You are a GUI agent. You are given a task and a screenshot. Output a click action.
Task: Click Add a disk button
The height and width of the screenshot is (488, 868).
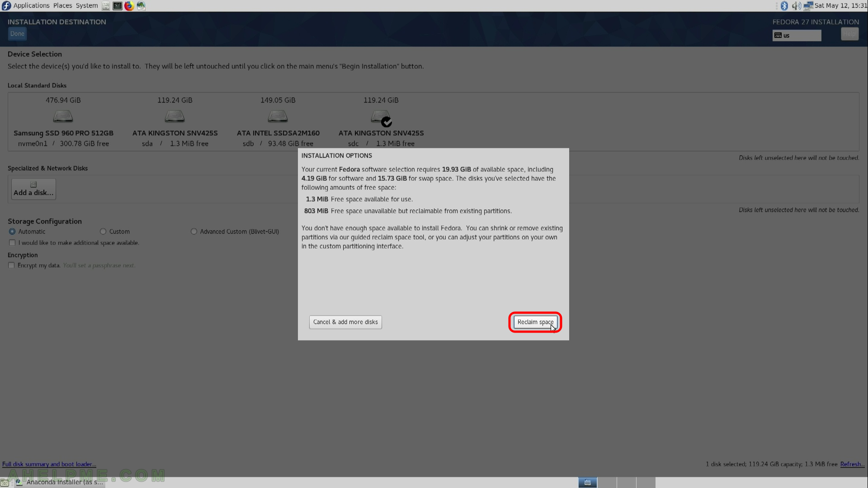pos(33,189)
